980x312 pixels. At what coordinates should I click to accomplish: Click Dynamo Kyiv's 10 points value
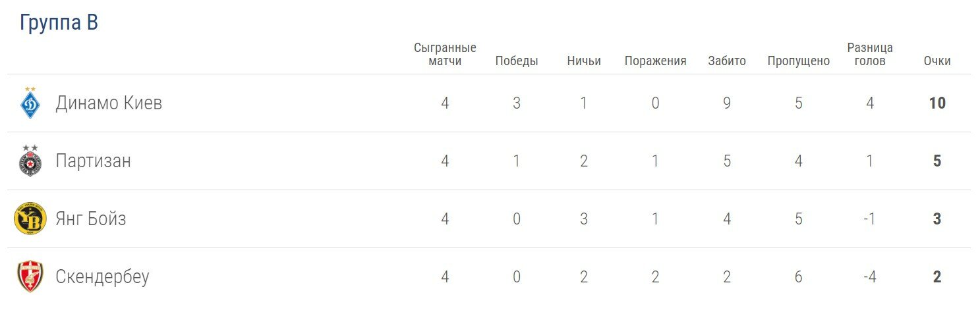937,103
